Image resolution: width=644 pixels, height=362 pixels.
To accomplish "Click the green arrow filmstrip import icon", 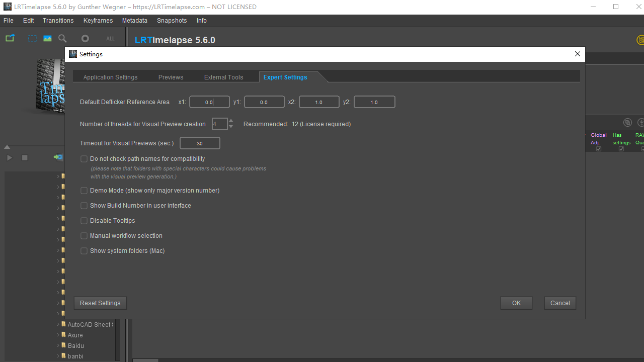I will tap(58, 157).
